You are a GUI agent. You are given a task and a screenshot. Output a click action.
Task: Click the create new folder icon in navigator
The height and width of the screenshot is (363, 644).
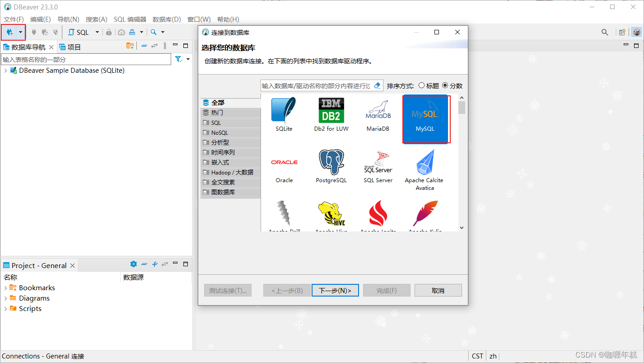click(130, 46)
